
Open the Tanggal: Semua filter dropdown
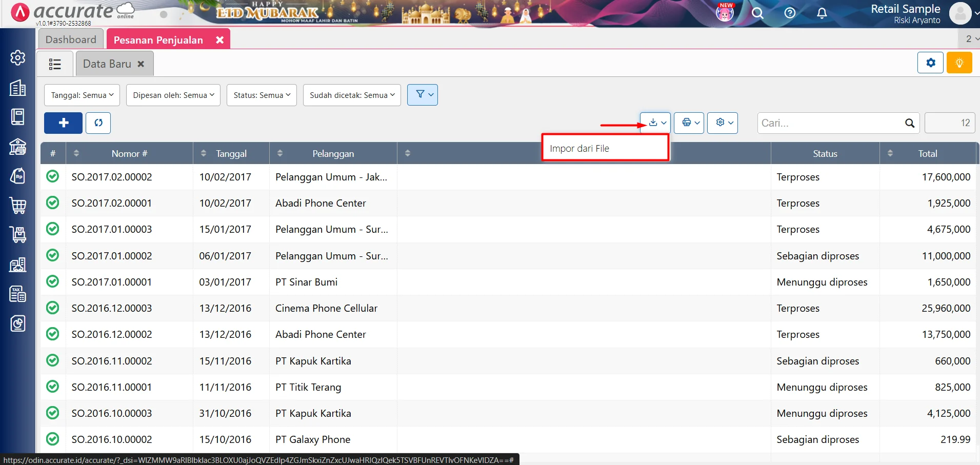click(x=82, y=95)
